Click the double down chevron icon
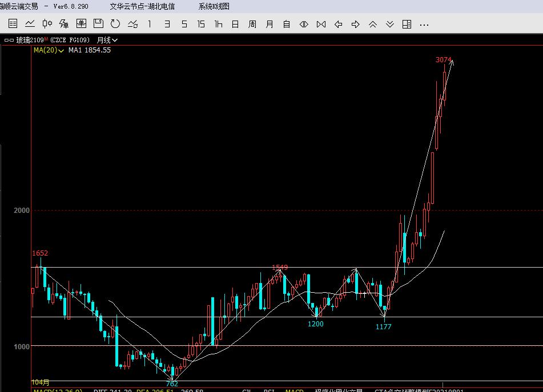Image resolution: width=543 pixels, height=392 pixels. (x=390, y=24)
